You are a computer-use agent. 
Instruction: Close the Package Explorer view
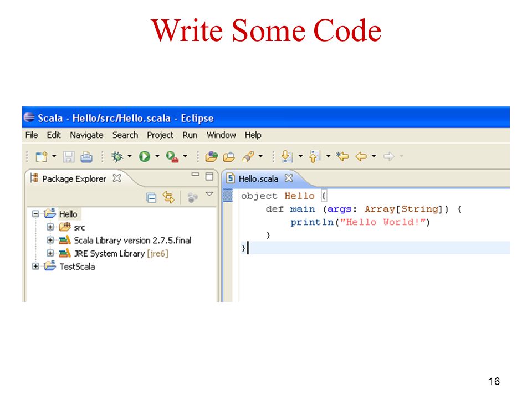[117, 178]
